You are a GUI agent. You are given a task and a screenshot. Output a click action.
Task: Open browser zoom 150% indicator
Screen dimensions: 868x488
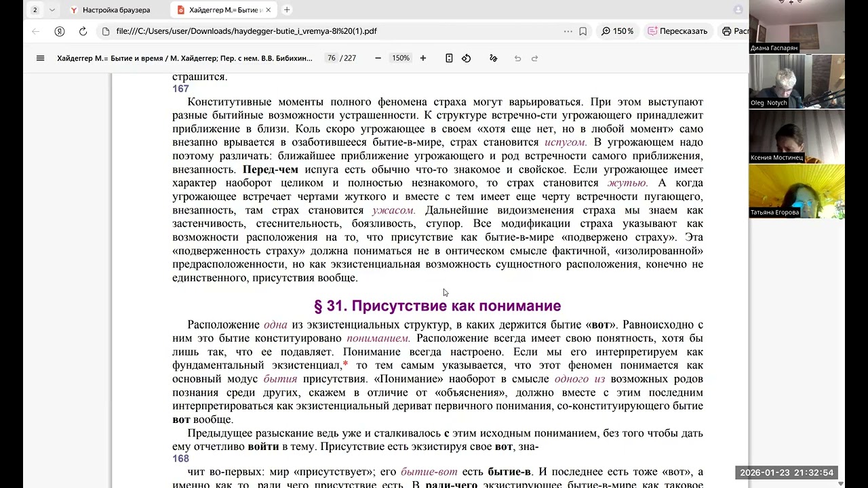(617, 31)
